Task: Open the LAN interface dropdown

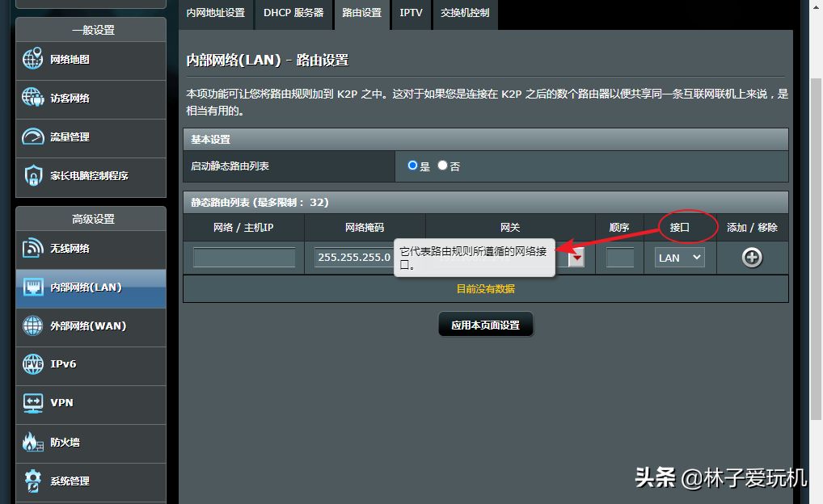Action: tap(679, 258)
